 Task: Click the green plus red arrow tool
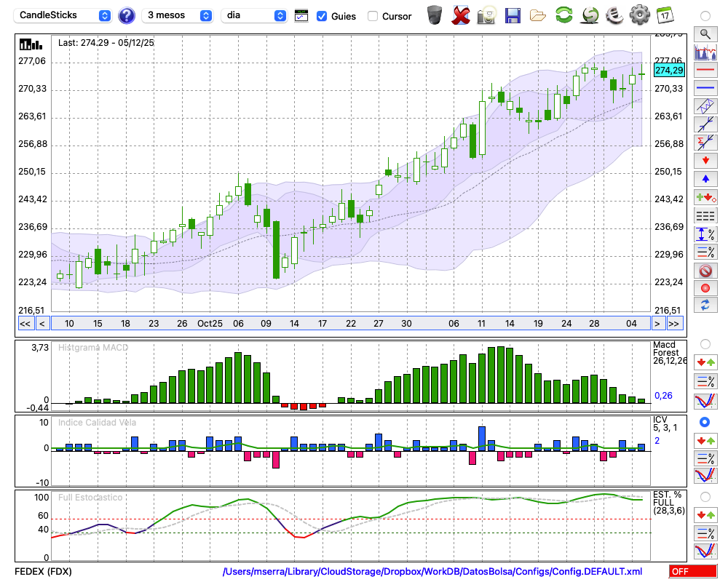(x=705, y=198)
